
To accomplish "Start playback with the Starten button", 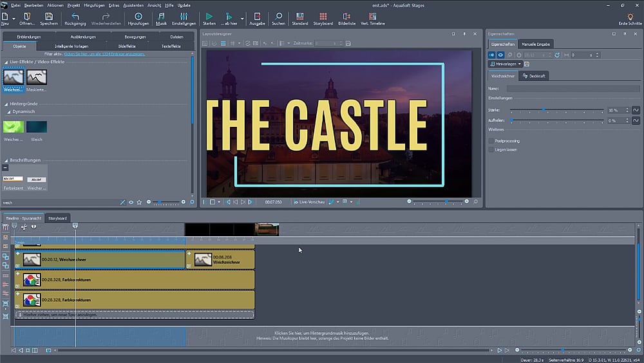I will coord(209,16).
